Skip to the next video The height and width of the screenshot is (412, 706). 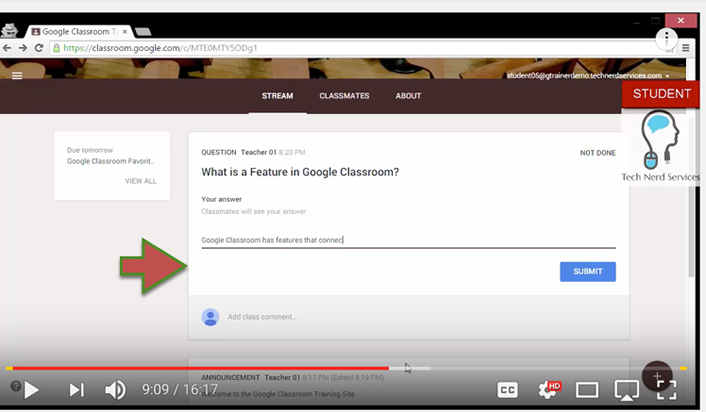click(x=77, y=390)
